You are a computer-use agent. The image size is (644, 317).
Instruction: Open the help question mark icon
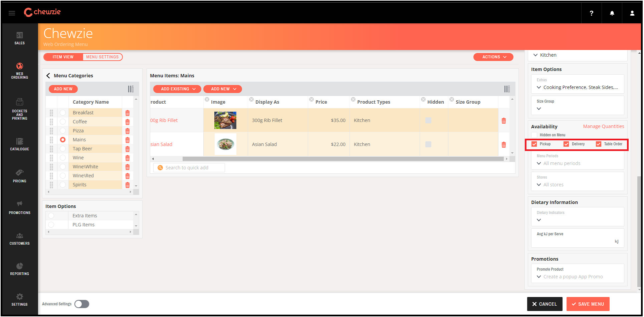click(591, 13)
